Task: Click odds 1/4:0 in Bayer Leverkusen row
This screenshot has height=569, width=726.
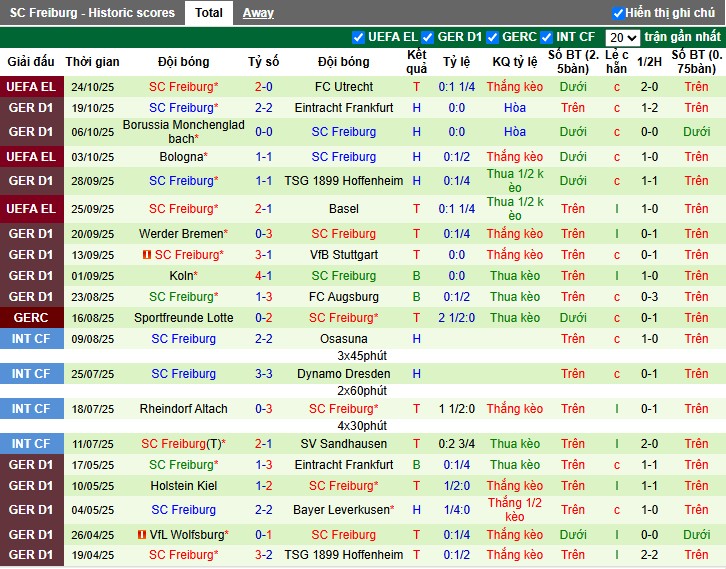Action: coord(457,510)
